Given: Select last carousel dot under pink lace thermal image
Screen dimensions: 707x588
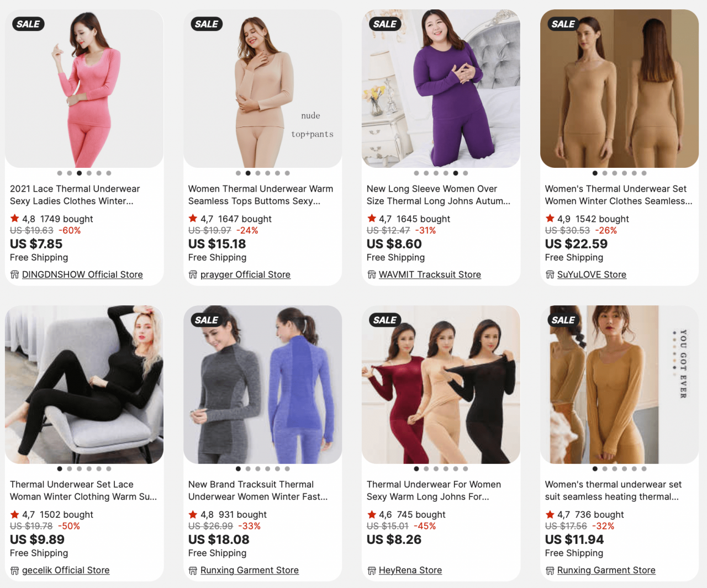Looking at the screenshot, I should click(109, 173).
